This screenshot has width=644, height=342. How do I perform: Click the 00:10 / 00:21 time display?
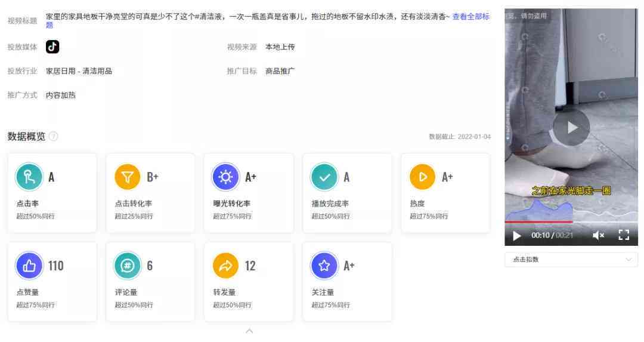[x=552, y=235]
